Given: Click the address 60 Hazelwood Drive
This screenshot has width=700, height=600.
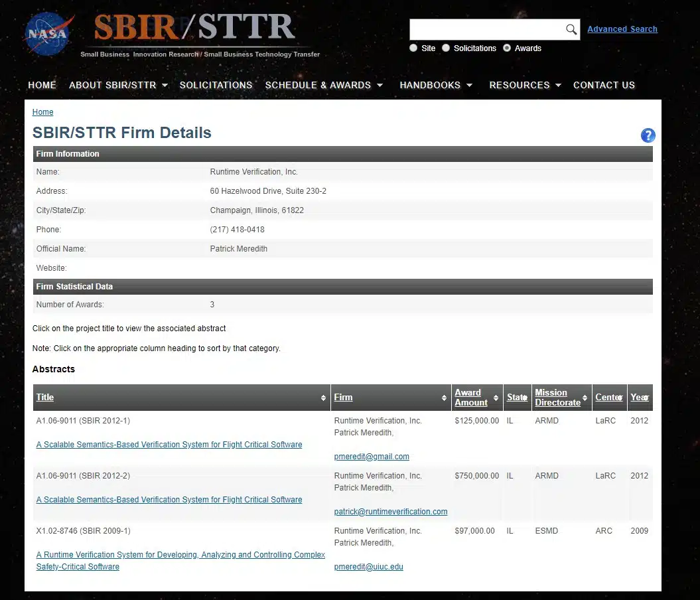Looking at the screenshot, I should pos(268,191).
